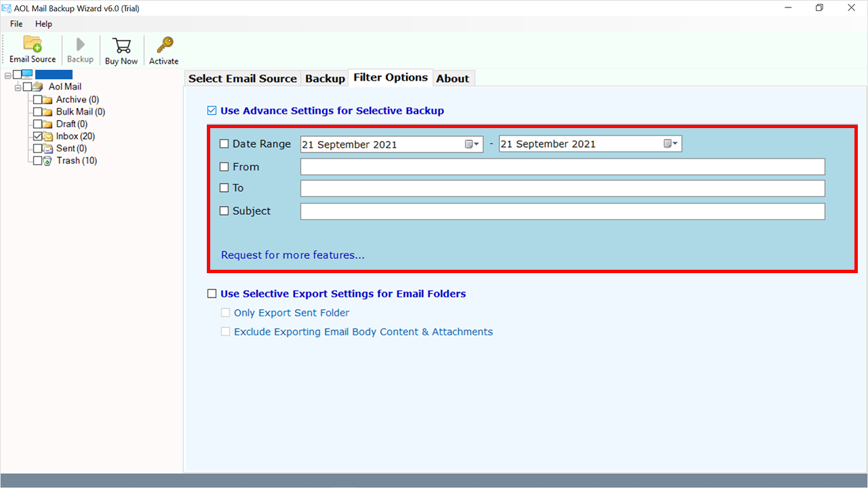This screenshot has width=868, height=488.
Task: Click the Aol Mail folder icon
Action: pos(38,87)
